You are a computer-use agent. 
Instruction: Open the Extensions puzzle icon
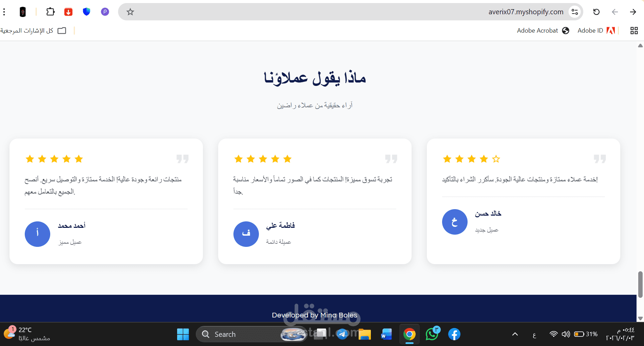50,12
